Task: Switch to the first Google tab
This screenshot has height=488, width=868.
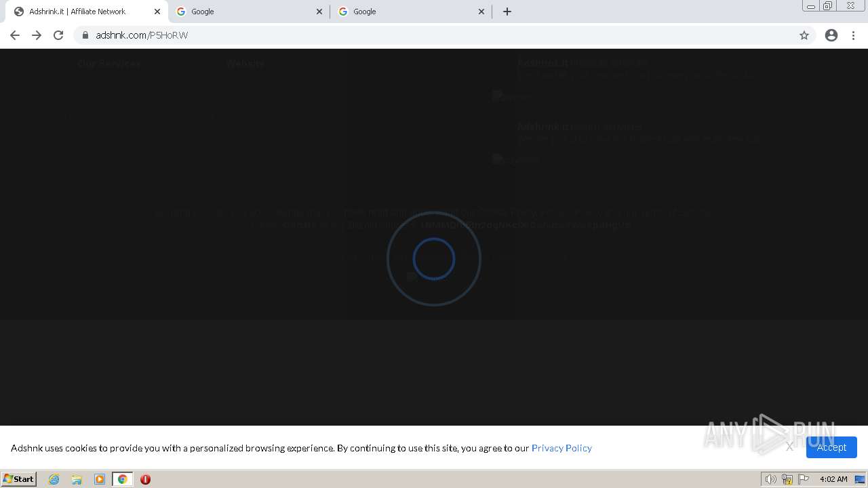Action: (250, 12)
